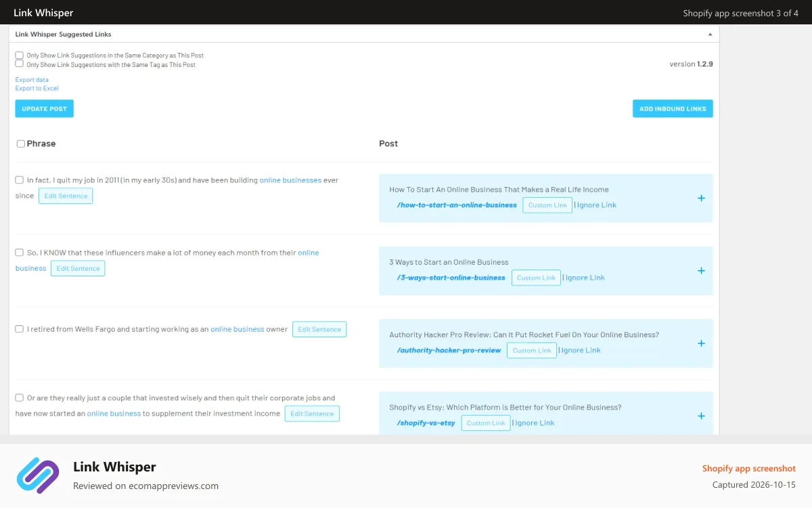
Task: Click the Update Post button
Action: (44, 108)
